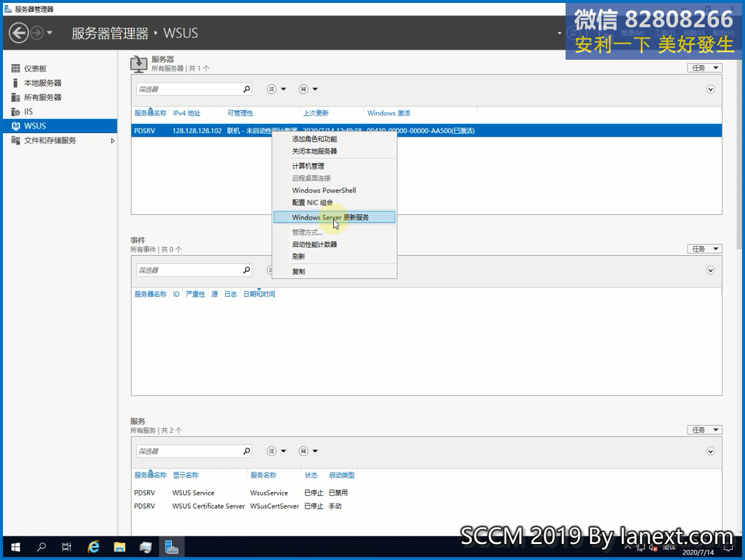This screenshot has height=560, width=745.
Task: Switch to Server Manager on the taskbar
Action: click(x=172, y=548)
